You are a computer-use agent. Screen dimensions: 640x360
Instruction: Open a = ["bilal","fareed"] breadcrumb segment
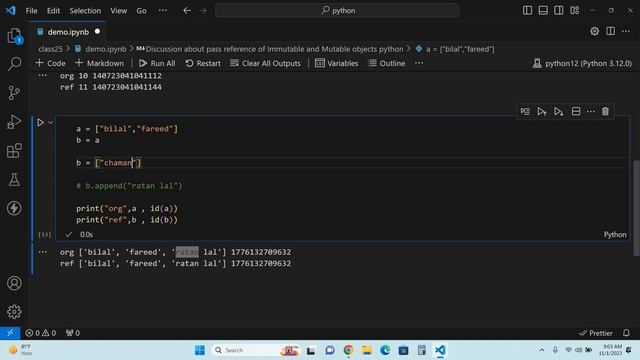(x=455, y=49)
